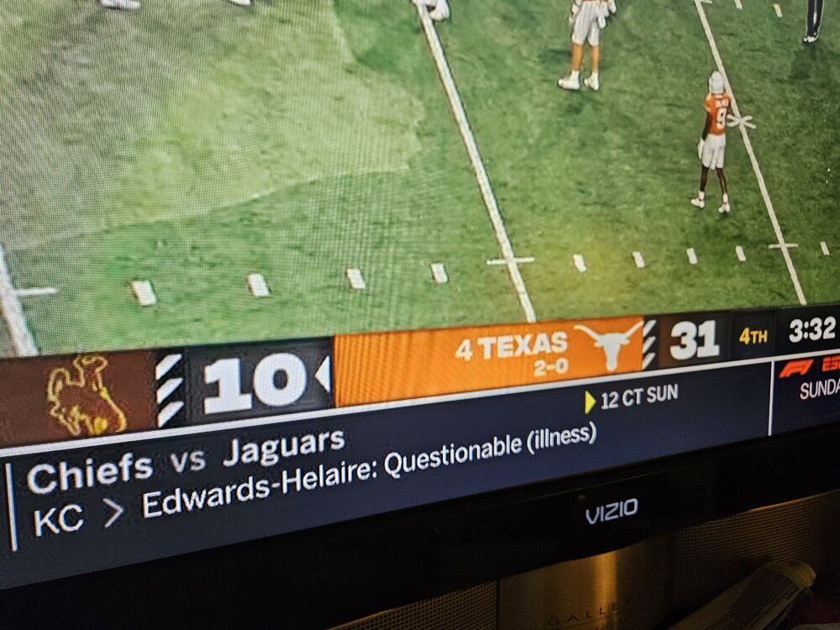Click Edwards-Helaire Questionable injury update
This screenshot has height=630, width=840.
[x=370, y=471]
